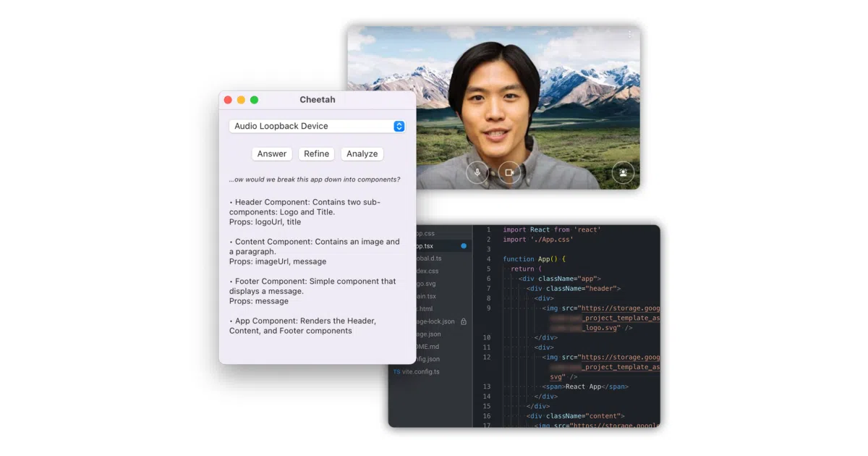
Task: Click line number 16 in the editor gutter
Action: click(x=487, y=416)
